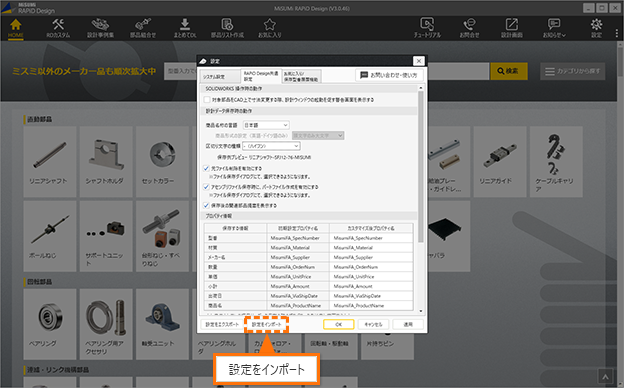Click キャンセル button in settings dialog
This screenshot has width=624, height=388.
click(373, 324)
